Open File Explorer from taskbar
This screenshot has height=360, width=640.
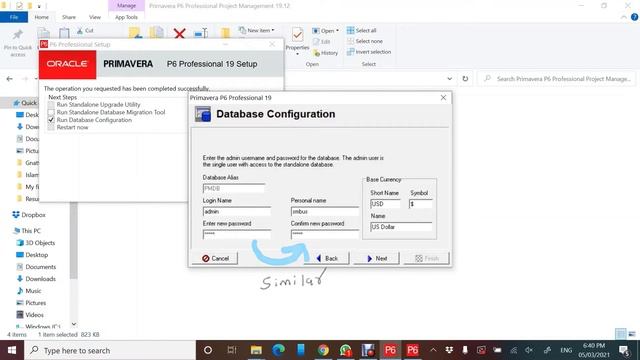256,350
